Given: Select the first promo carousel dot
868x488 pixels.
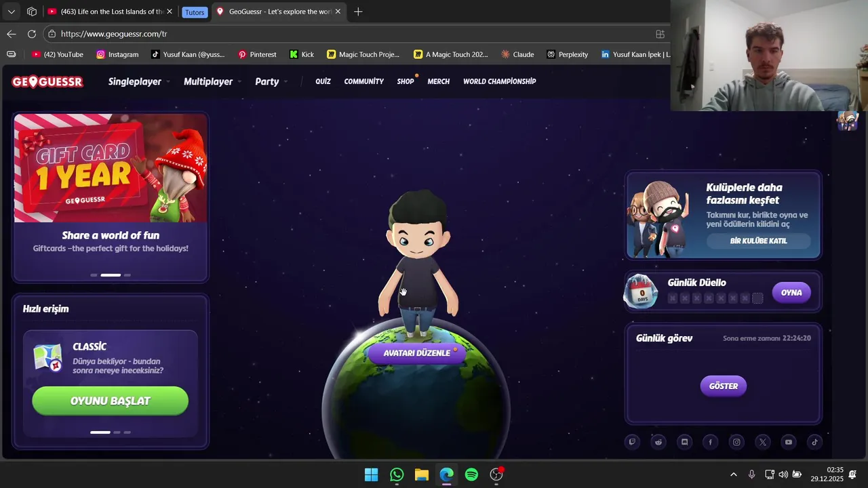Looking at the screenshot, I should [94, 275].
